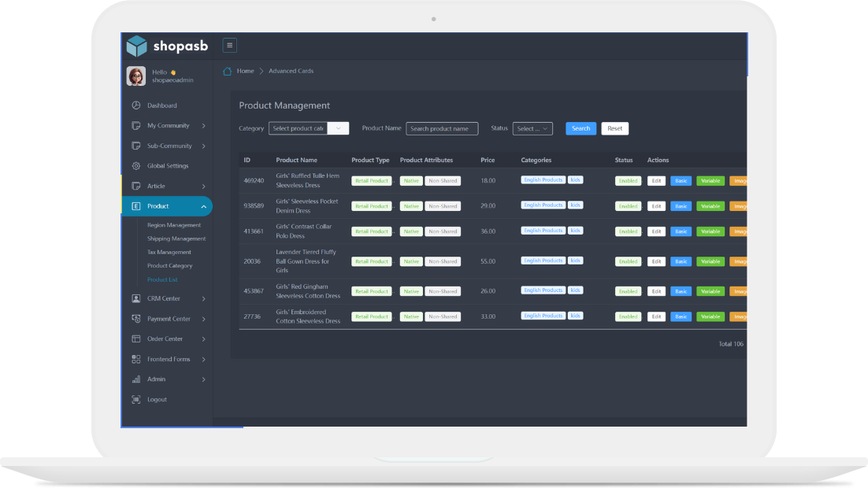
Task: Open the Status filter dropdown
Action: point(532,128)
